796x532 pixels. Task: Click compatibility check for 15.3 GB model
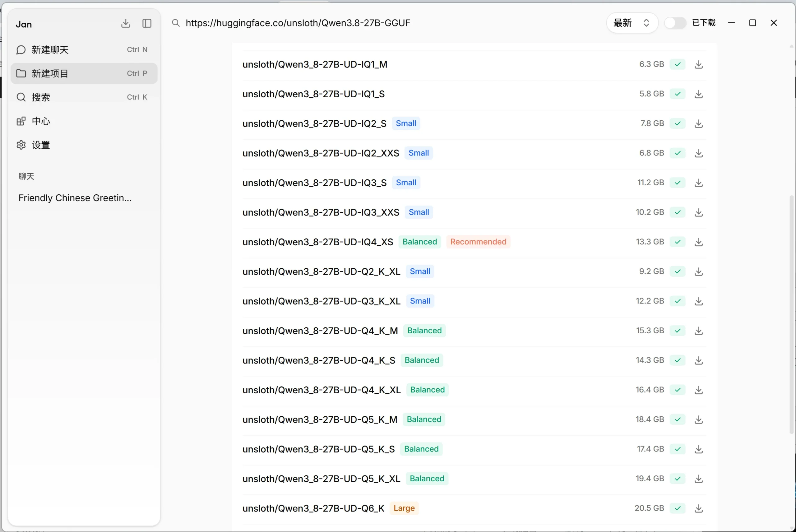[677, 331]
